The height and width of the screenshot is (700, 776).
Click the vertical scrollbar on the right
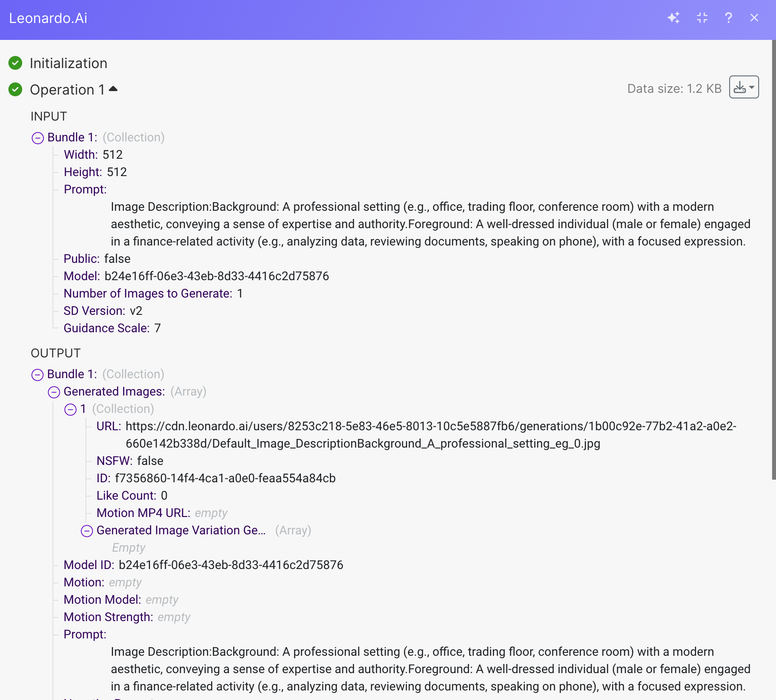tap(773, 260)
